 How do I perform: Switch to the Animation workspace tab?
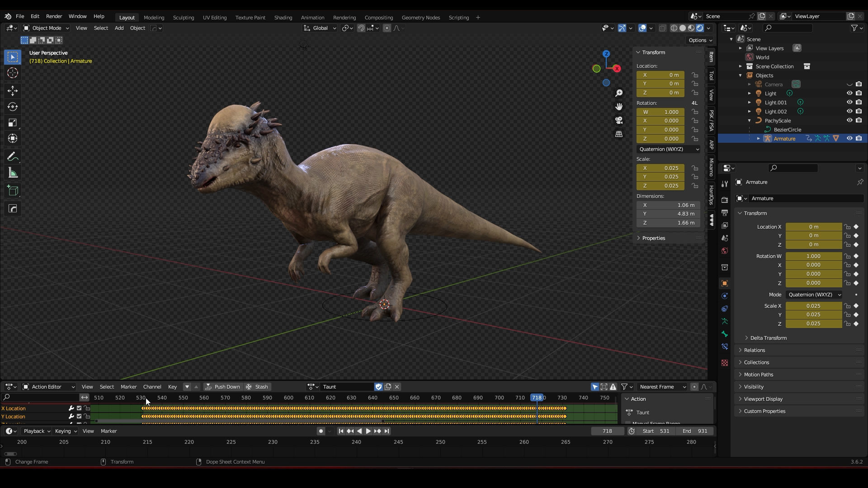click(312, 17)
